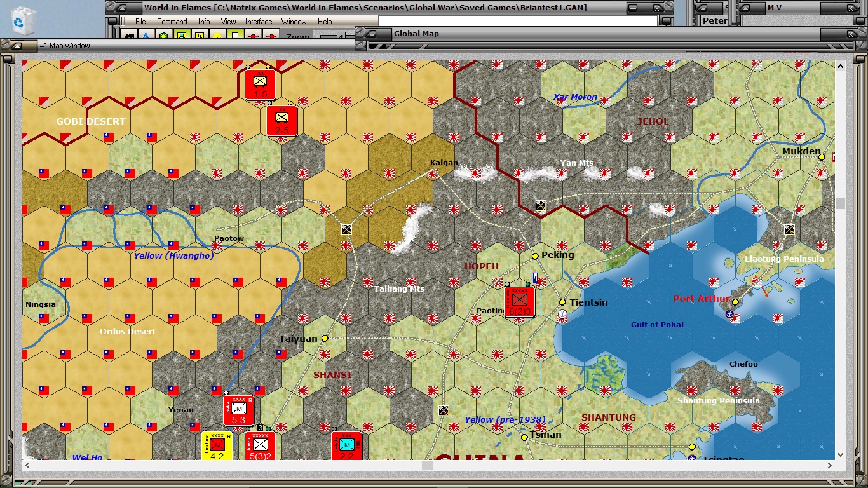Click the factory icon below Yan Mts
The height and width of the screenshot is (488, 868).
(x=541, y=205)
